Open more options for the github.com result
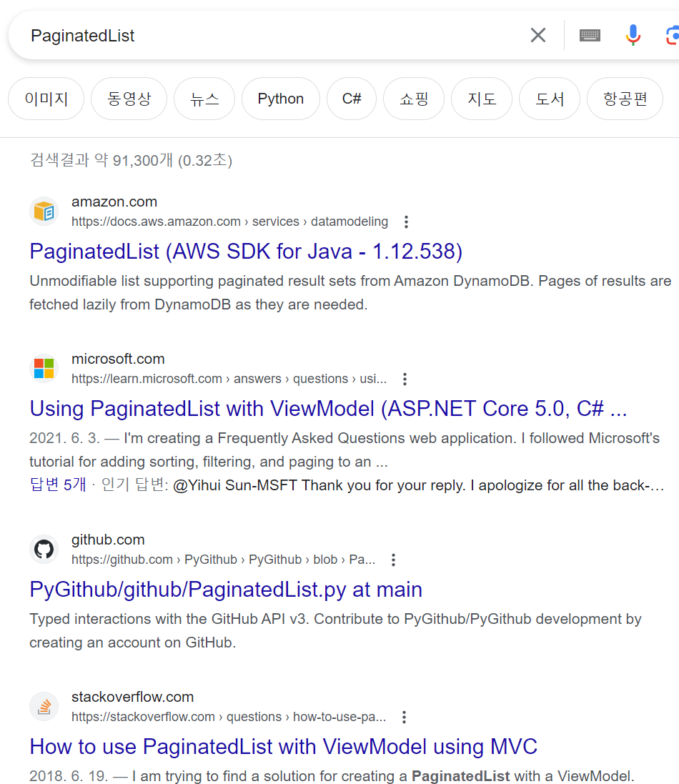Image resolution: width=679 pixels, height=784 pixels. tap(394, 560)
